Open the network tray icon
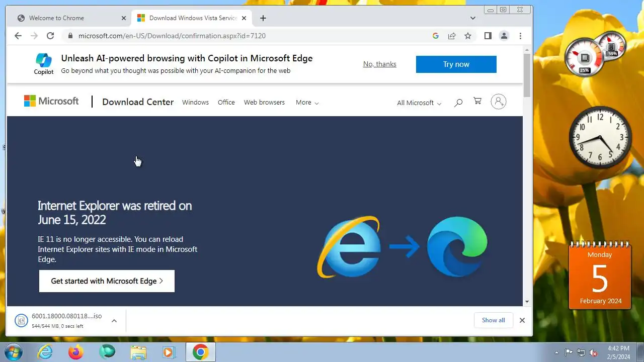Screen dimensions: 644x362 (581, 352)
